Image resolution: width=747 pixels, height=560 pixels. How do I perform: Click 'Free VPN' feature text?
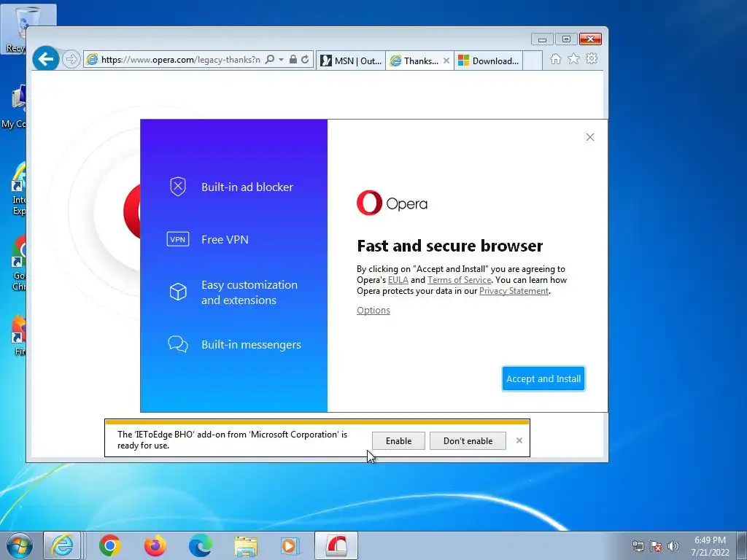[x=225, y=239]
